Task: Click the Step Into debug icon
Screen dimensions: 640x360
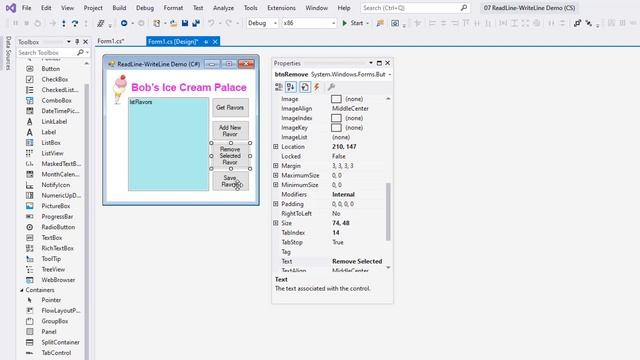Action: pyautogui.click(x=64, y=23)
